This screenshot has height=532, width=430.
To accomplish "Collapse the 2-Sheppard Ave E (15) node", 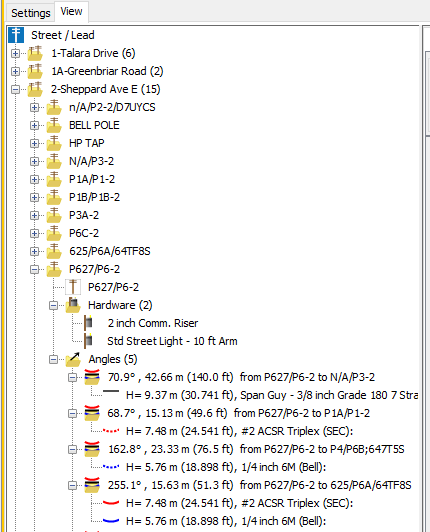I will pos(15,89).
